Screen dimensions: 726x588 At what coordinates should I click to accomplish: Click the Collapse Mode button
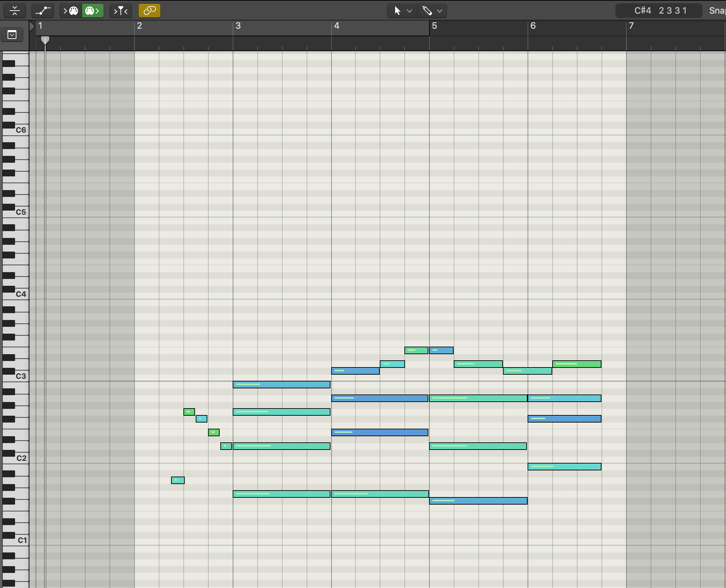[14, 11]
